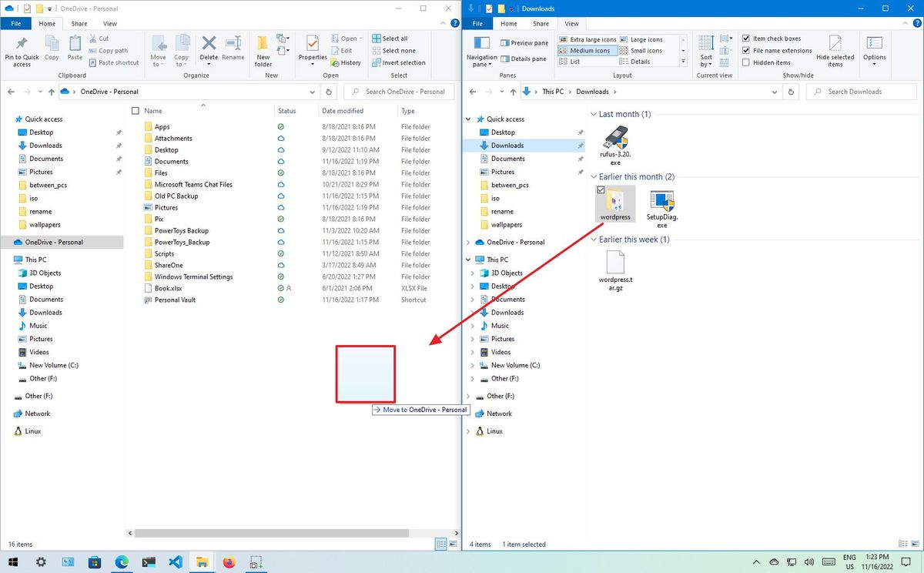This screenshot has width=924, height=573.
Task: Switch the layout to Large icons
Action: click(644, 39)
